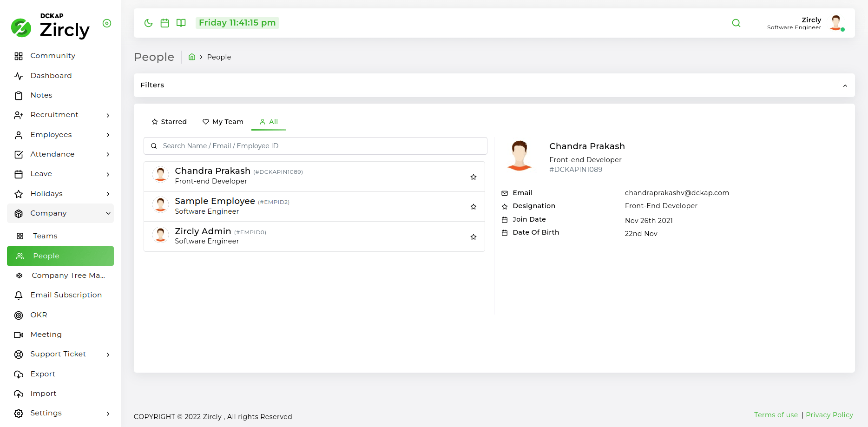This screenshot has height=427, width=868.
Task: Click the search magnifier in top bar
Action: pyautogui.click(x=736, y=23)
